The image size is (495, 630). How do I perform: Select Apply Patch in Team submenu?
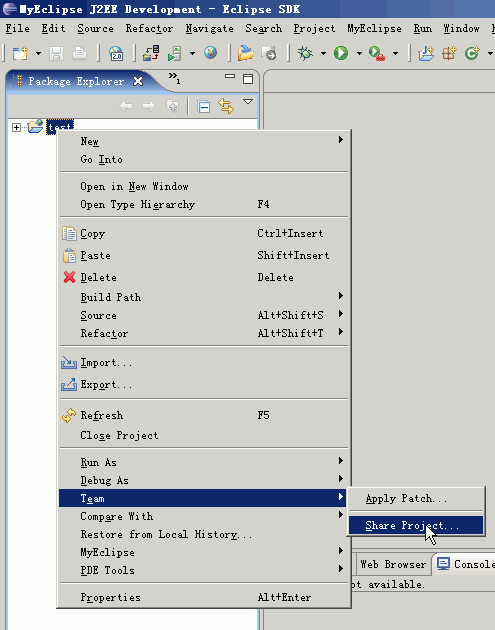[x=416, y=499]
